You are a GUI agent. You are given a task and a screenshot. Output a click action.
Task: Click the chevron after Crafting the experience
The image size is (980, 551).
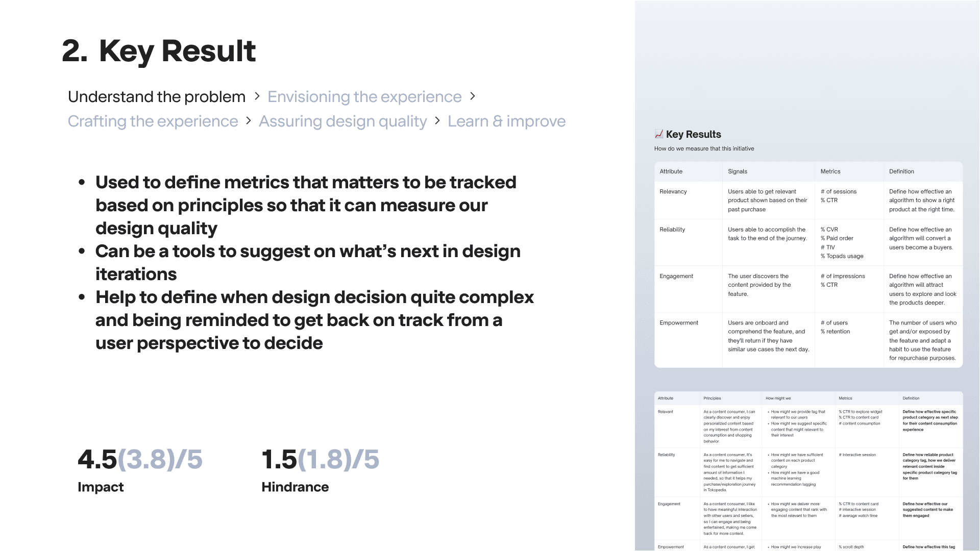coord(249,120)
